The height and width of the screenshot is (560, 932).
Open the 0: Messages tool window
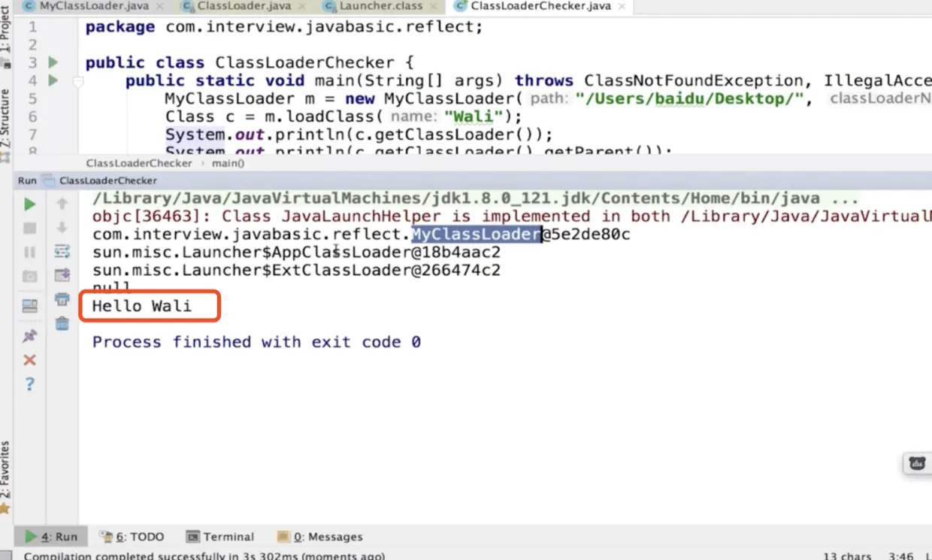tap(319, 537)
